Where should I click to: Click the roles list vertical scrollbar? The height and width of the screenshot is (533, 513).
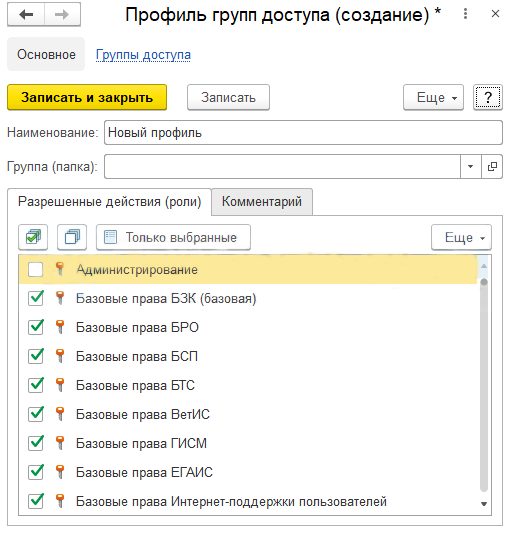coord(484,384)
